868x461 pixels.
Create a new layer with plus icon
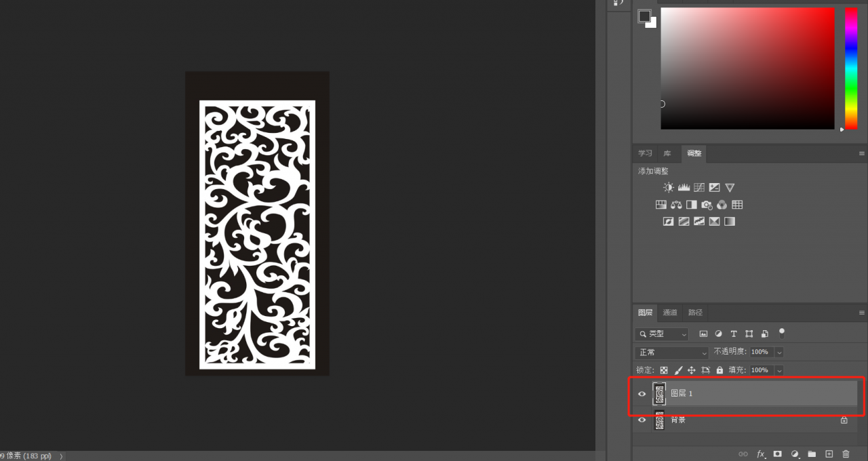point(829,454)
